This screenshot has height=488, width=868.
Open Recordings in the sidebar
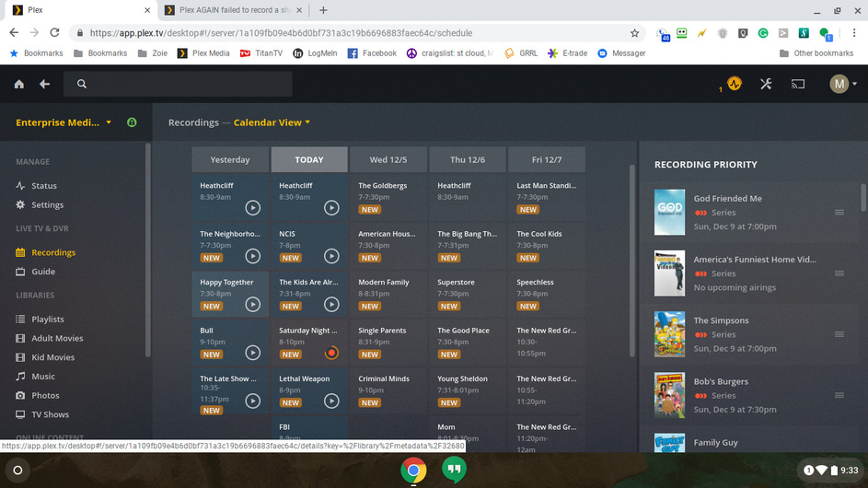53,252
